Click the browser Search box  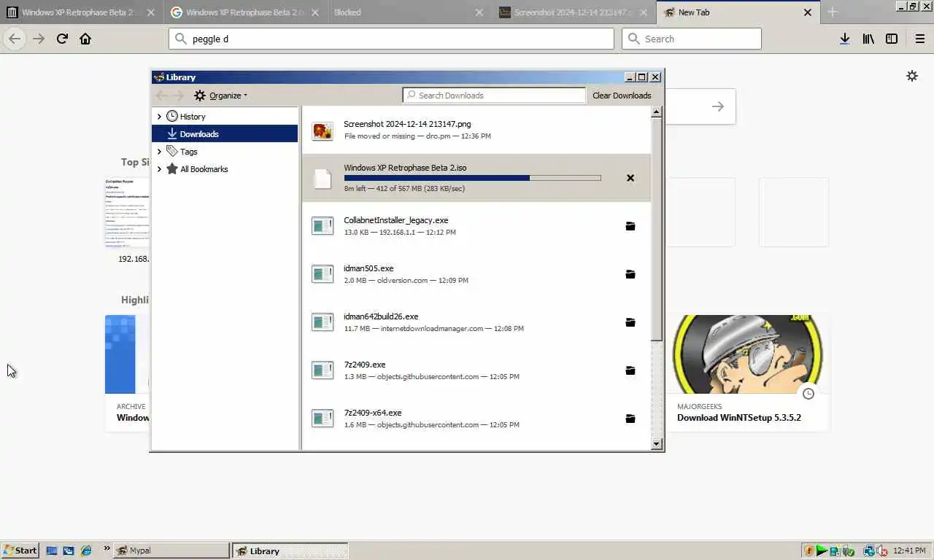691,39
